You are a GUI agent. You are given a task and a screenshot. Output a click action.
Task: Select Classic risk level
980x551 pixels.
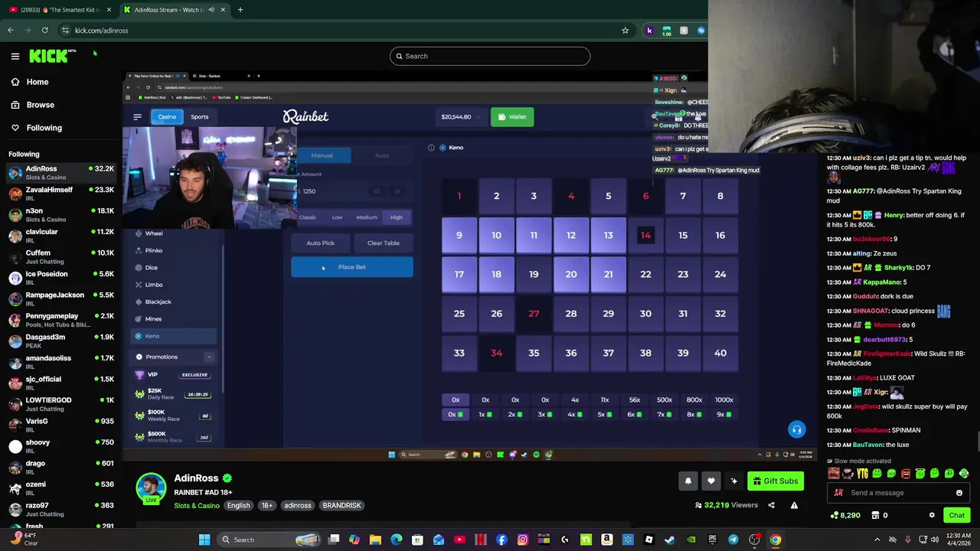(307, 217)
